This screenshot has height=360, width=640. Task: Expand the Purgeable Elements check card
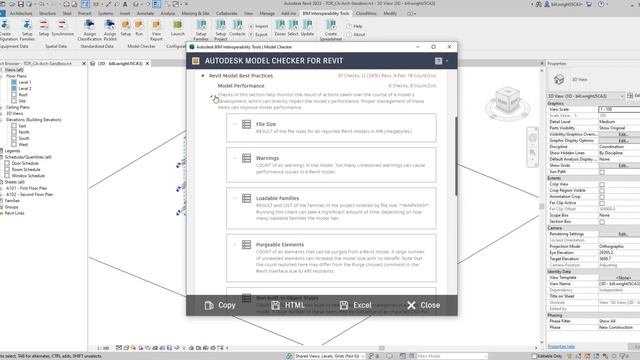click(235, 244)
